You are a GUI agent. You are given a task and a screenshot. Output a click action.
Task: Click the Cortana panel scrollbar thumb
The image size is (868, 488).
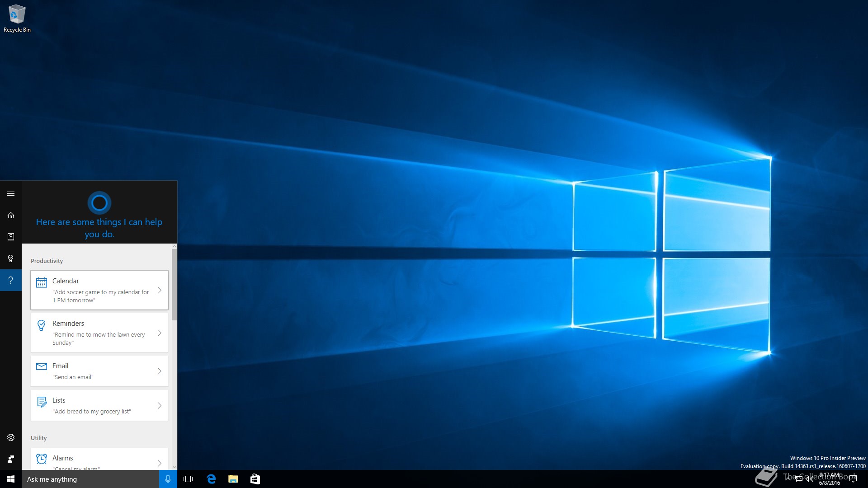[175, 284]
